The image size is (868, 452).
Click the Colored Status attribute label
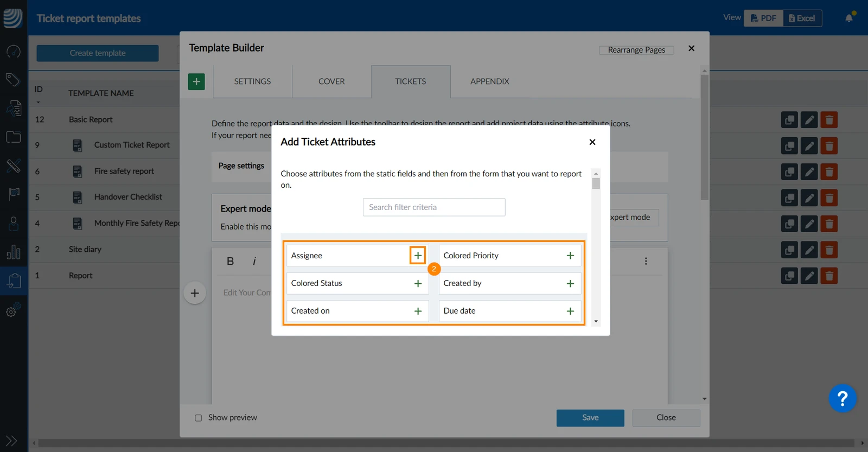pos(317,283)
